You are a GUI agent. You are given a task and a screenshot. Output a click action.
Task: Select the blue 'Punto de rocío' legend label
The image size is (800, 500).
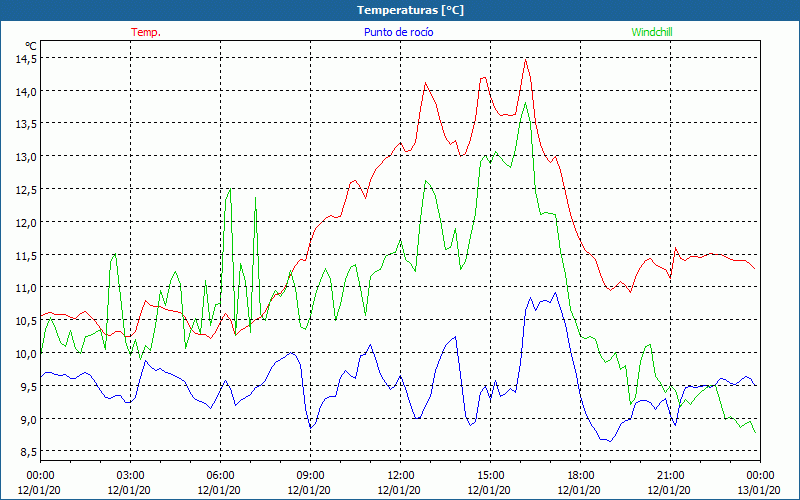pyautogui.click(x=398, y=32)
